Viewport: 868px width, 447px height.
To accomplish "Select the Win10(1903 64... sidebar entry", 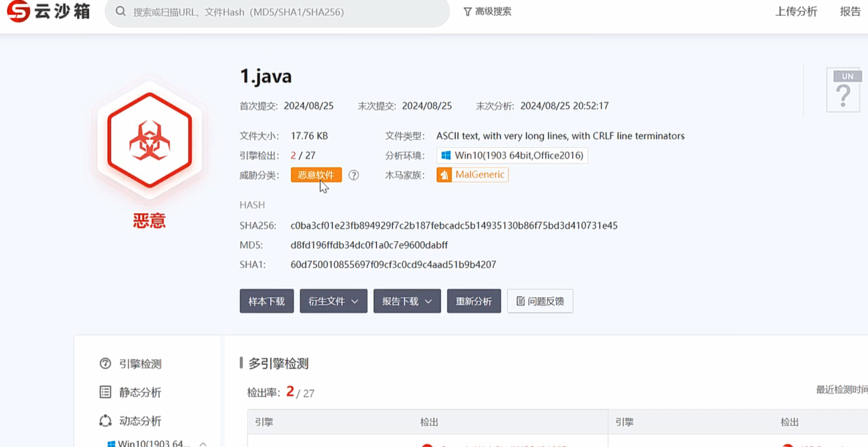I will pos(149,443).
